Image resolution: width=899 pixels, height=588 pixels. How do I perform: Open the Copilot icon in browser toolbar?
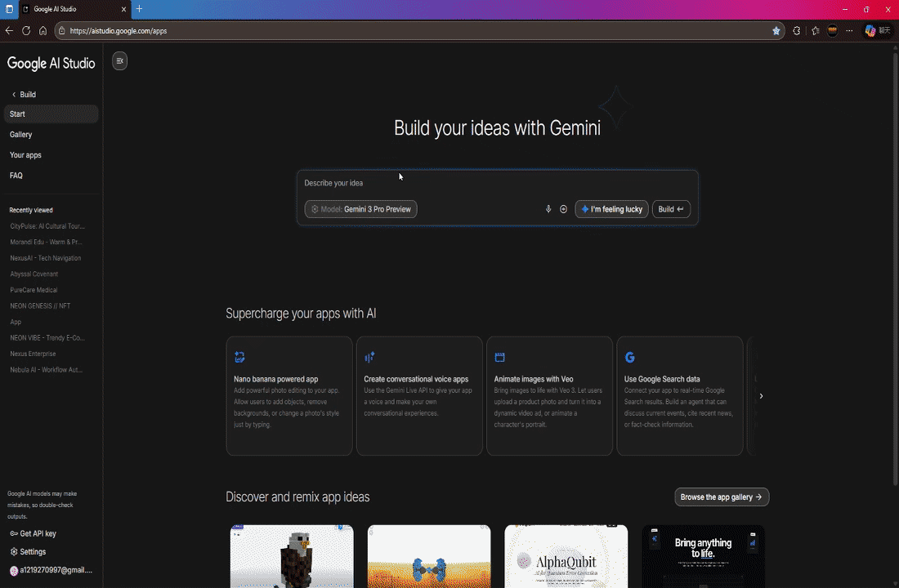[x=870, y=31]
